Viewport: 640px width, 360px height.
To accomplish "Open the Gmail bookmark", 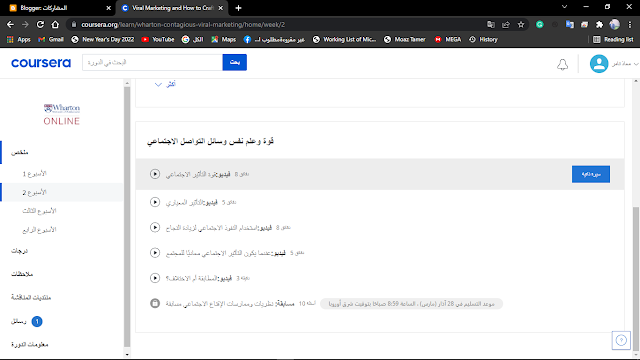I will point(51,40).
